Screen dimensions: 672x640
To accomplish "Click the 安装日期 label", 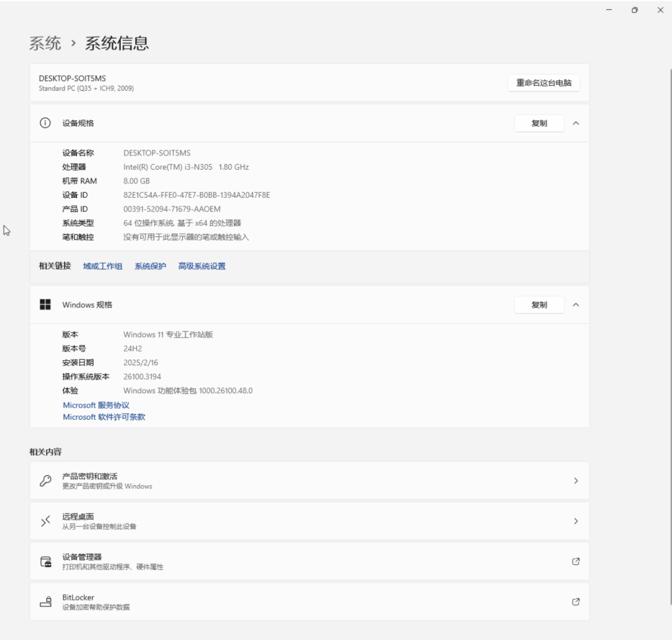I will pyautogui.click(x=78, y=363).
